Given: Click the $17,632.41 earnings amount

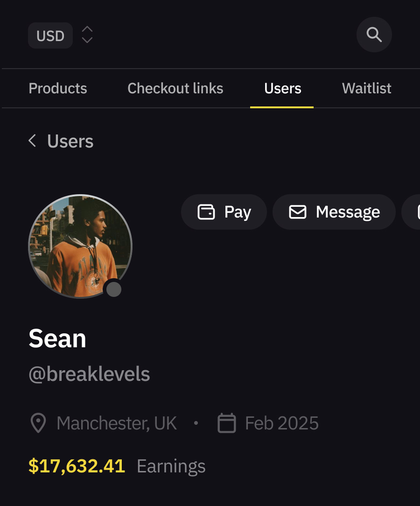Looking at the screenshot, I should tap(77, 466).
